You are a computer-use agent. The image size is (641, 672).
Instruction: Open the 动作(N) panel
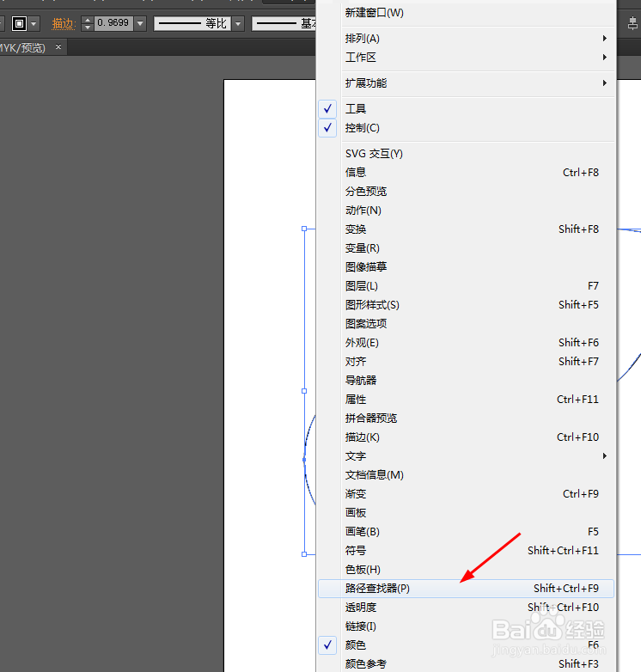point(467,210)
